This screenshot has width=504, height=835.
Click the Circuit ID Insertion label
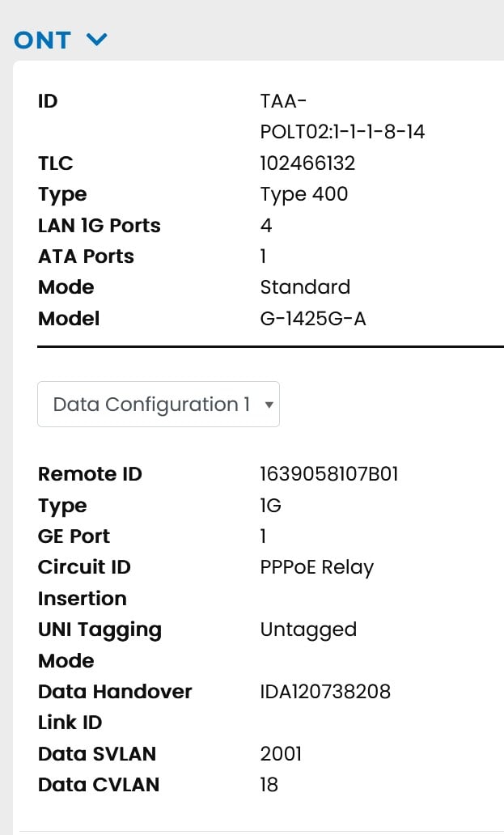click(x=83, y=583)
